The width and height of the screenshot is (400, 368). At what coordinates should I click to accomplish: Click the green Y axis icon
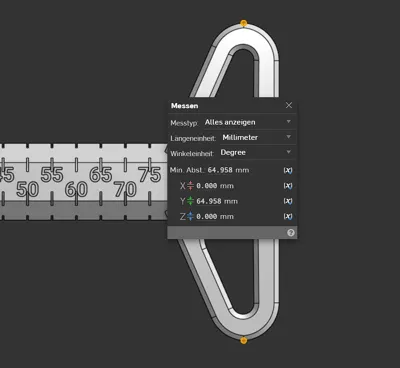(190, 201)
